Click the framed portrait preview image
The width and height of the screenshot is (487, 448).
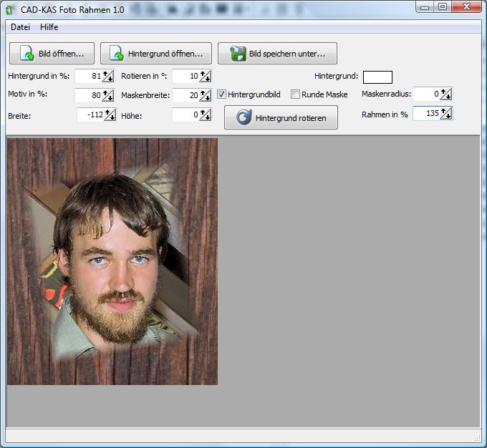[x=112, y=261]
